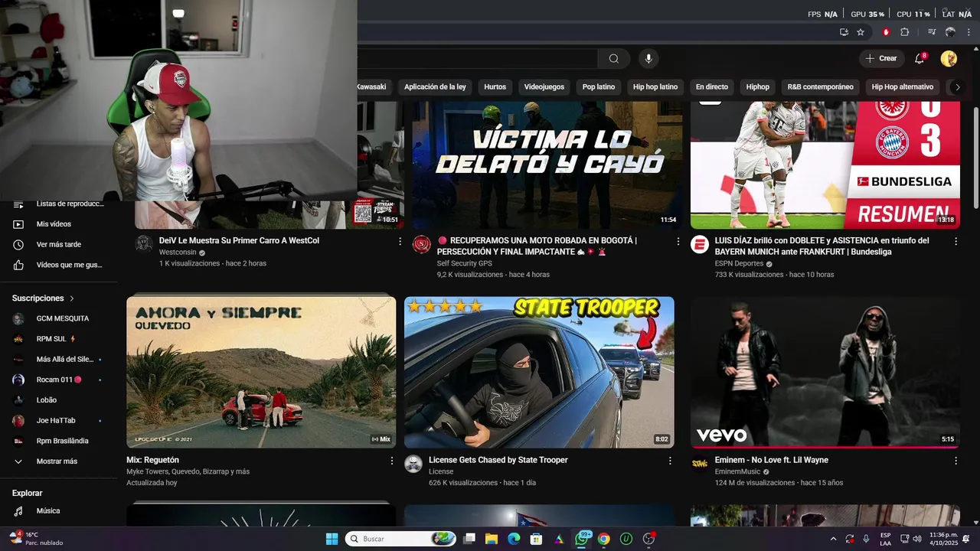Select the Hurtos filter chip

[x=495, y=86]
